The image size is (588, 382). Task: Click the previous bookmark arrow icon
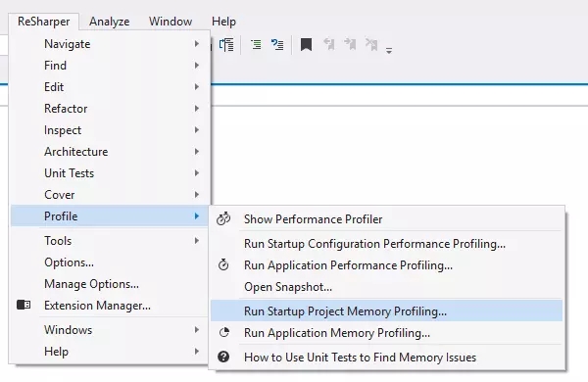point(329,44)
